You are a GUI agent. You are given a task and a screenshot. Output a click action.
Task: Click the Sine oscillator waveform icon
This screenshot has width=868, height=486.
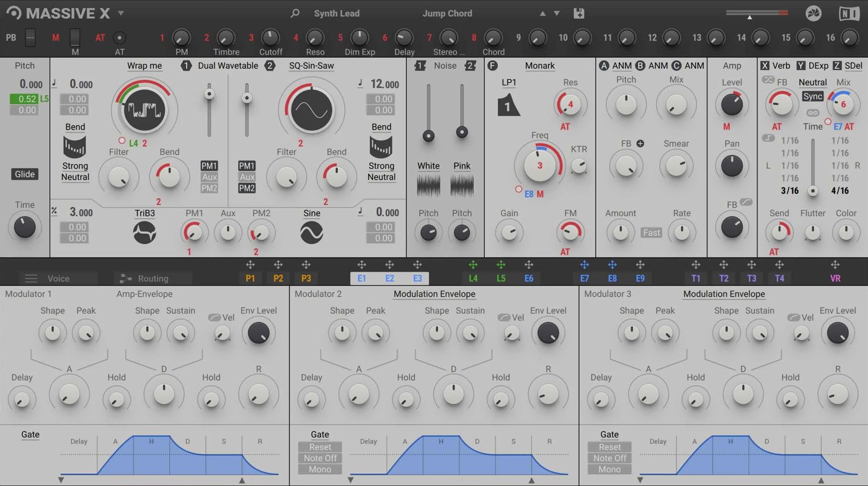click(311, 232)
